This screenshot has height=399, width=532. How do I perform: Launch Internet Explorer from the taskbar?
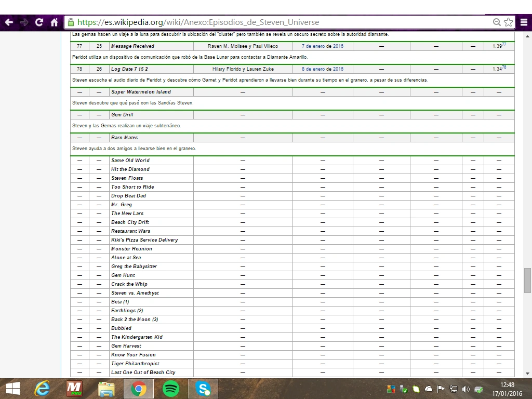click(42, 389)
